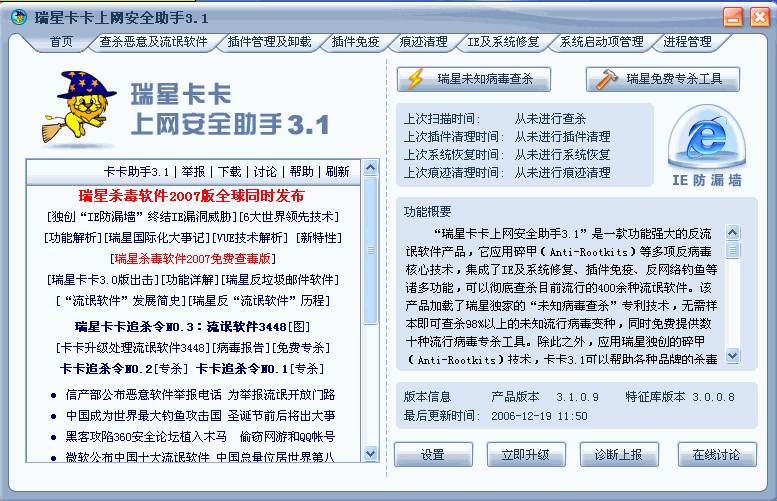777x501 pixels.
Task: Click news panel scrollbar up arrow
Action: tap(370, 167)
